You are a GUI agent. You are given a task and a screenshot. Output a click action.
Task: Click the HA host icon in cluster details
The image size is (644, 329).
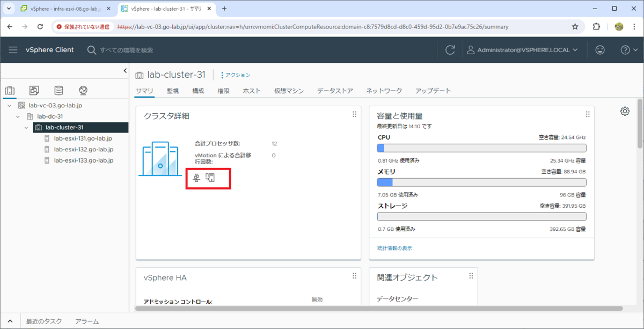[x=210, y=178]
